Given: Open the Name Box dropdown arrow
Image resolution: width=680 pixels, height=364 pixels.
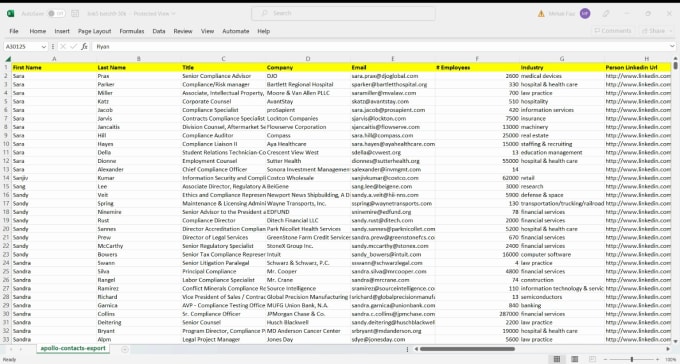Looking at the screenshot, I should click(x=43, y=46).
